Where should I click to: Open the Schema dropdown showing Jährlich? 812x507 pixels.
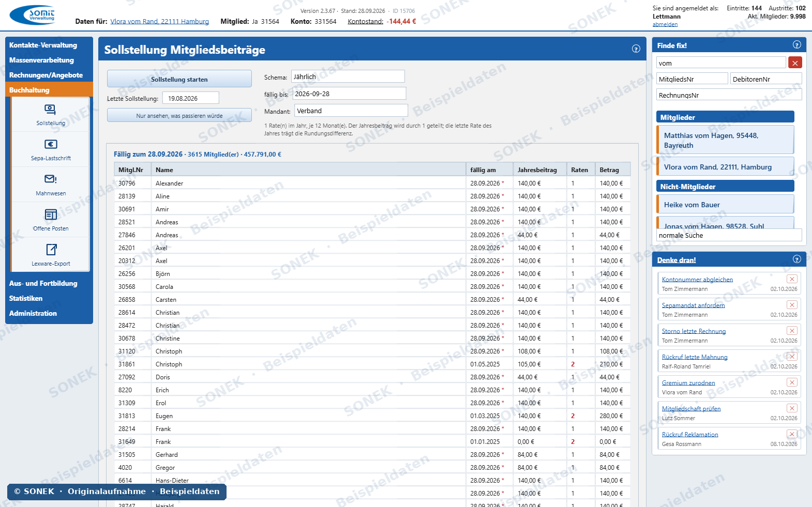point(348,76)
